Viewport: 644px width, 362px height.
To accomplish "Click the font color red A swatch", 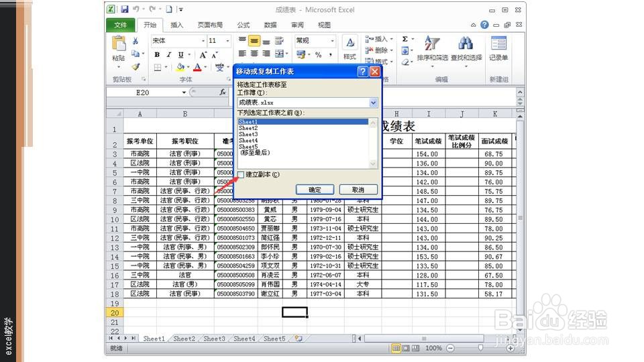I will tap(197, 67).
